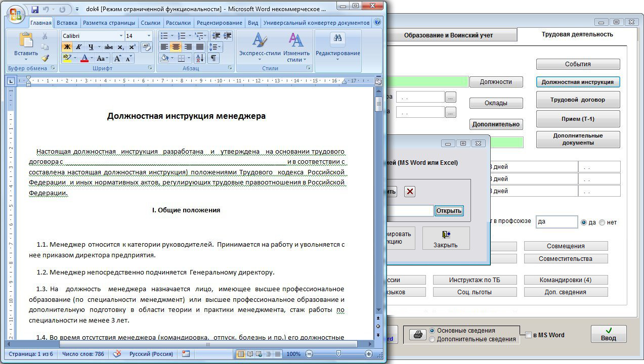Select the 'Дополнительные сведения' radio option
This screenshot has height=364, width=644.
tap(432, 339)
